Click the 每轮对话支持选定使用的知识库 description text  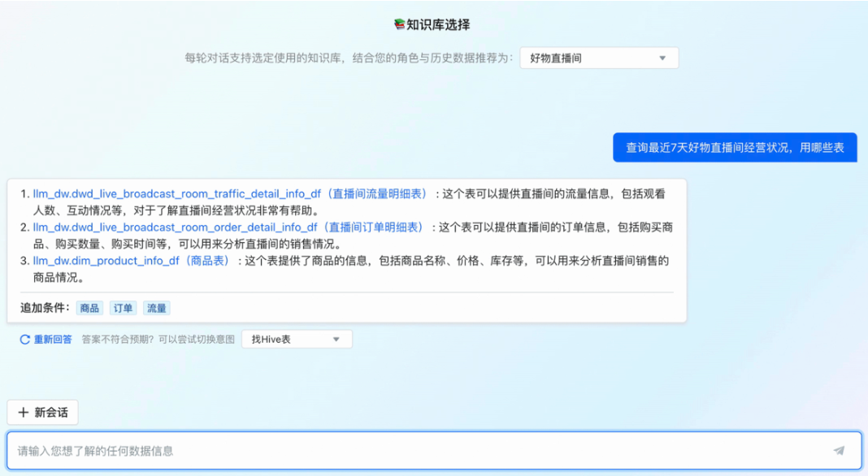pos(349,58)
